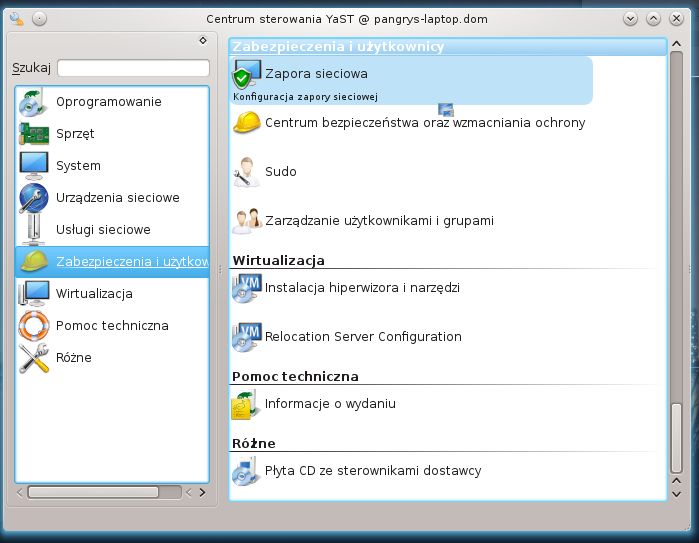699x543 pixels.
Task: Choose the Sprzęt category label
Action: pos(75,134)
